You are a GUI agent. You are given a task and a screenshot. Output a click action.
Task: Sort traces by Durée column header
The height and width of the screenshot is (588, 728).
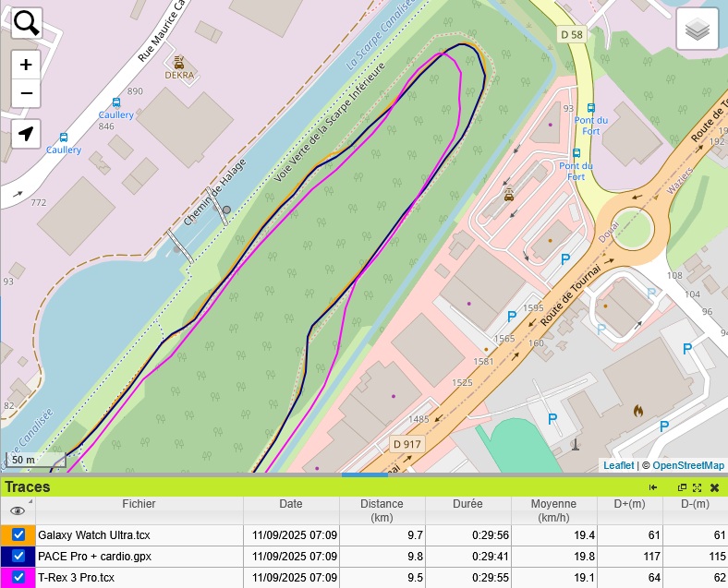pos(467,504)
